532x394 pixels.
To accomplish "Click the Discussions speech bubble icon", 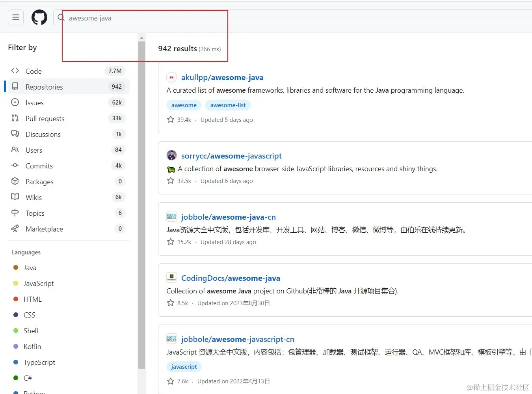I will click(15, 134).
